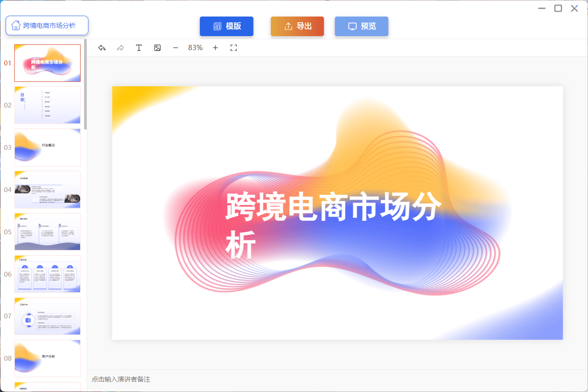Select the text insert tool
Viewport: 588px width, 392px height.
coord(139,48)
